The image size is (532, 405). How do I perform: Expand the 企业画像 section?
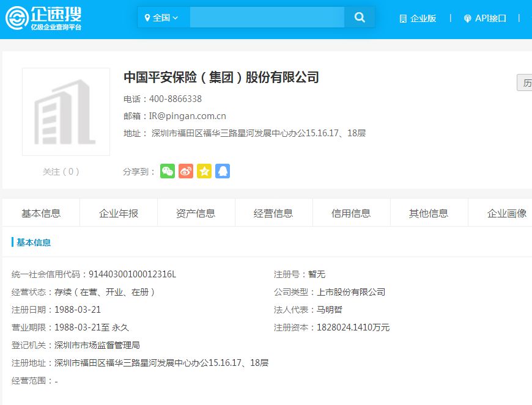click(x=506, y=212)
